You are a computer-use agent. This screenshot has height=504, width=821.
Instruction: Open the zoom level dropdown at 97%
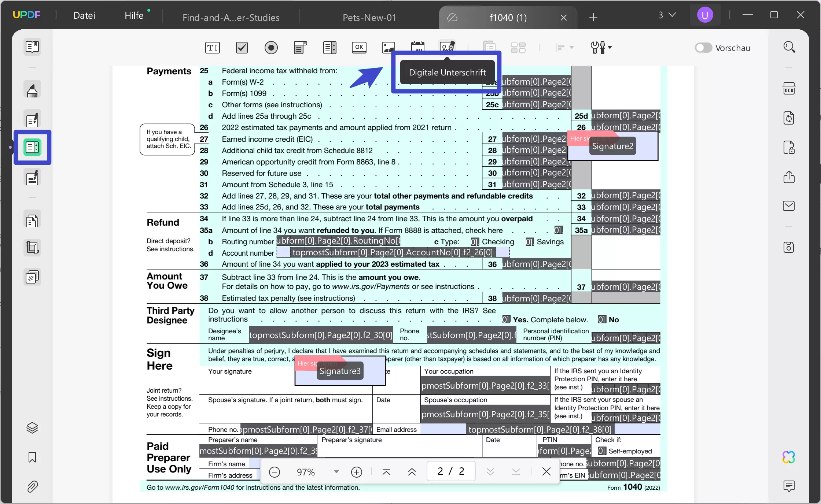337,472
